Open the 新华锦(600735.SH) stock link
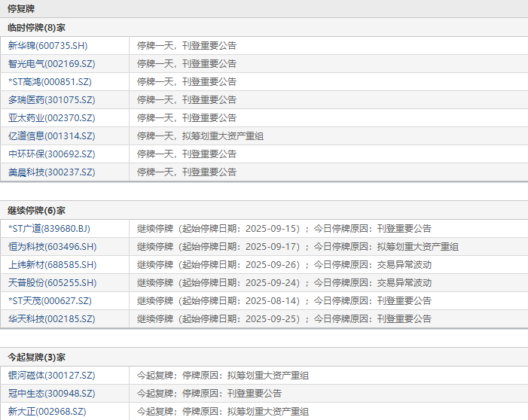Screen dimensions: 528x420 (47, 45)
